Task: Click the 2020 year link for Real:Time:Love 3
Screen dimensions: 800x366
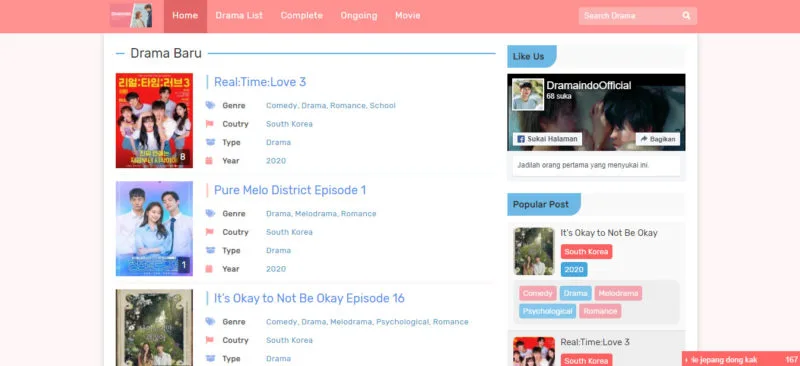Action: click(x=276, y=161)
